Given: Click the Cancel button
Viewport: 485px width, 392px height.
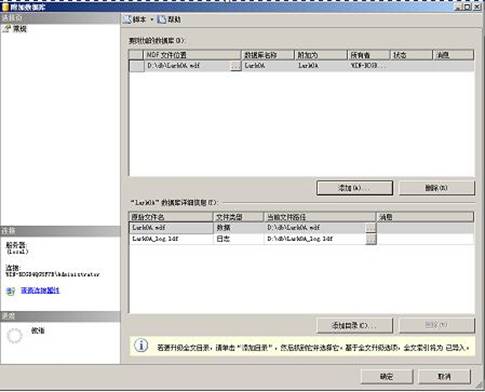Looking at the screenshot, I should [x=444, y=377].
